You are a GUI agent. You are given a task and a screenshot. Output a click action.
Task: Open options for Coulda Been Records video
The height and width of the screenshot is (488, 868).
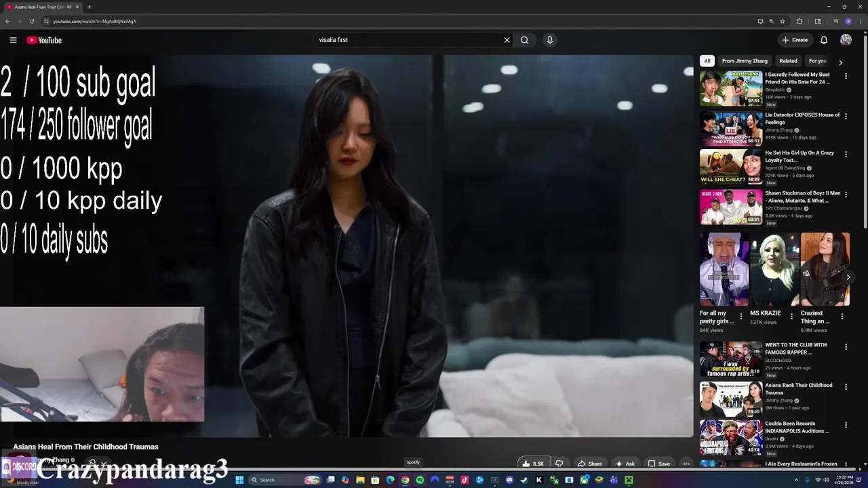pos(846,425)
